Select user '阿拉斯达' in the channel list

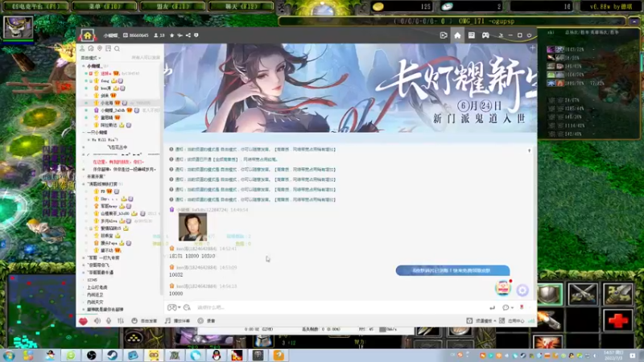[109, 125]
